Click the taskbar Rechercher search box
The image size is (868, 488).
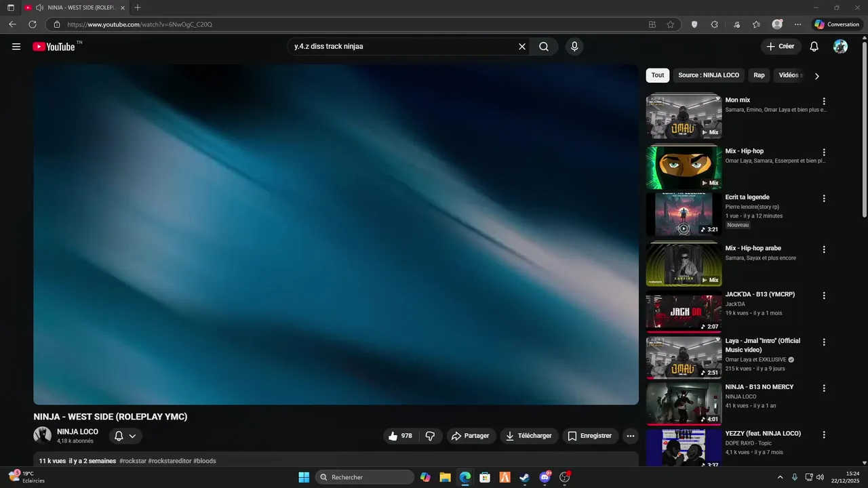coord(365,477)
